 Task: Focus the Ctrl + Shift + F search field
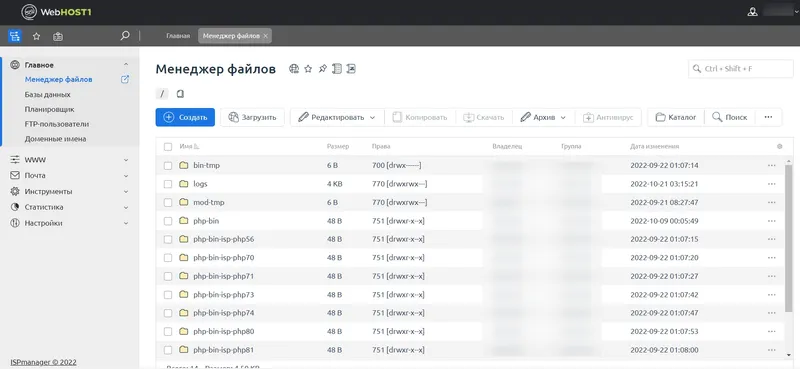[741, 69]
